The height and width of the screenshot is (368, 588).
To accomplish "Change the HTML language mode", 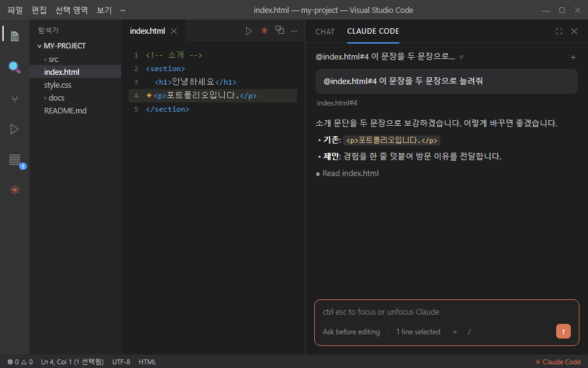I will 148,362.
